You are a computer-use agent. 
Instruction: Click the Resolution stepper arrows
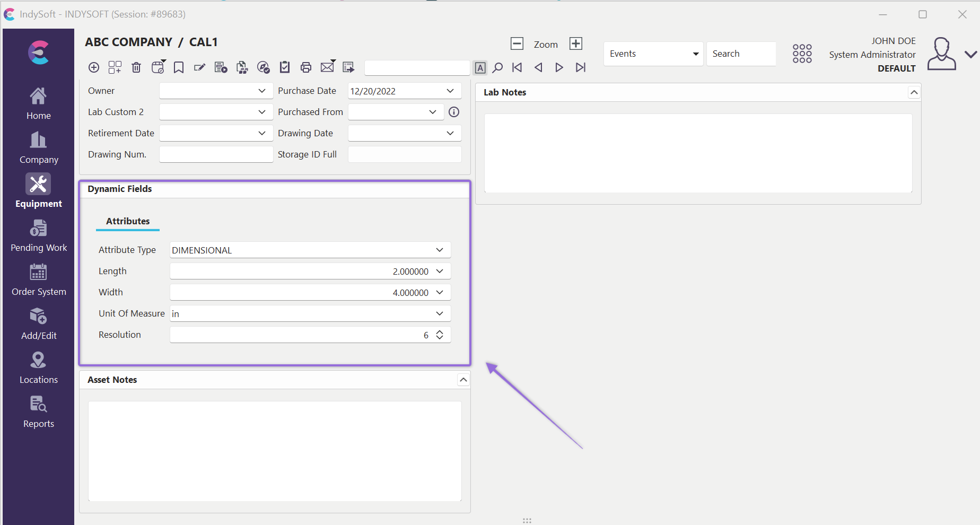[x=440, y=335]
